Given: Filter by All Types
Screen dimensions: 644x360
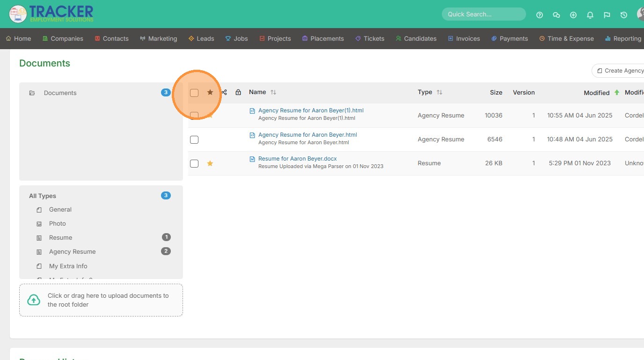Looking at the screenshot, I should [43, 196].
